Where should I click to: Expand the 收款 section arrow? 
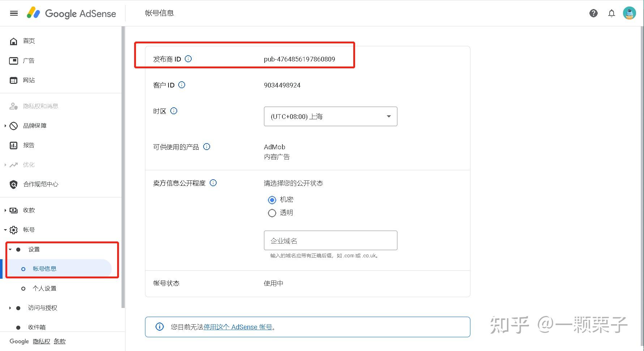pyautogui.click(x=5, y=210)
